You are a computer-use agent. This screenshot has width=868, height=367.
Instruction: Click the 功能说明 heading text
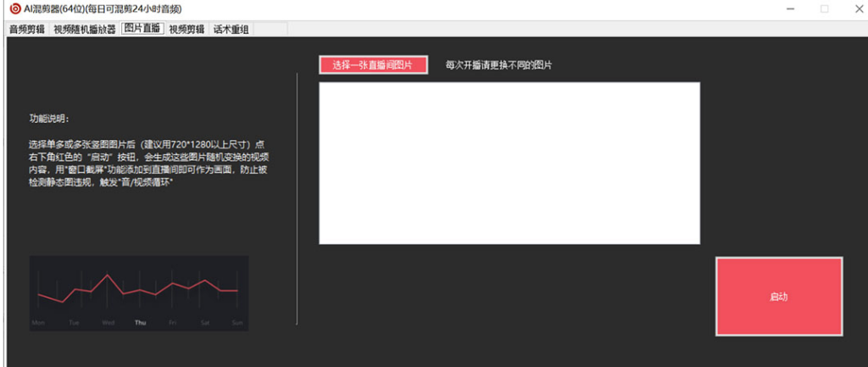pos(56,118)
